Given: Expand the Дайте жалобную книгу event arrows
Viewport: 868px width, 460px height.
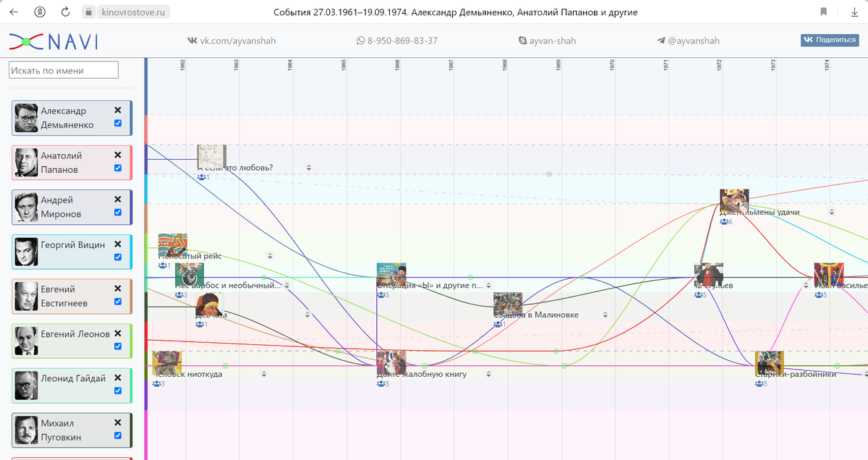Looking at the screenshot, I should 488,375.
